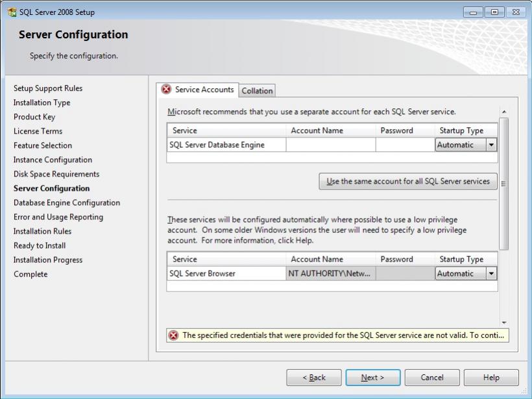The width and height of the screenshot is (532, 399).
Task: Click the disabled Password cell for SQL Server Browser
Action: pos(405,274)
